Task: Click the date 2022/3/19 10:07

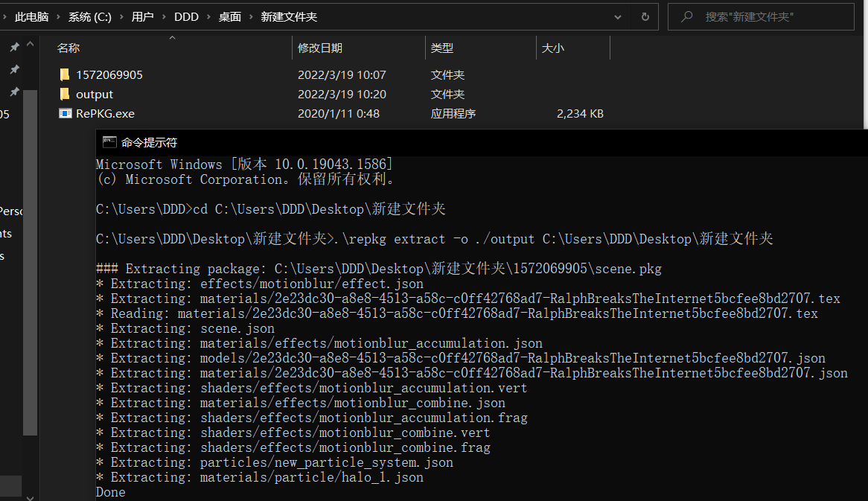Action: pyautogui.click(x=342, y=74)
